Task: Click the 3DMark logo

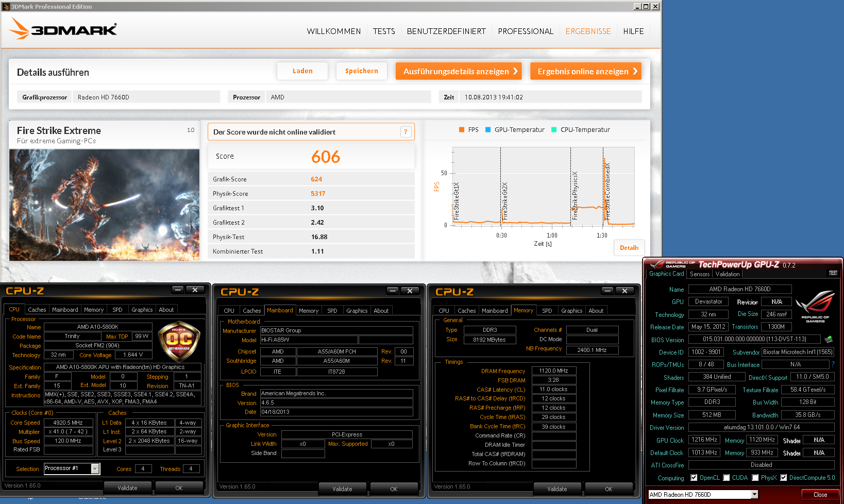Action: tap(63, 29)
